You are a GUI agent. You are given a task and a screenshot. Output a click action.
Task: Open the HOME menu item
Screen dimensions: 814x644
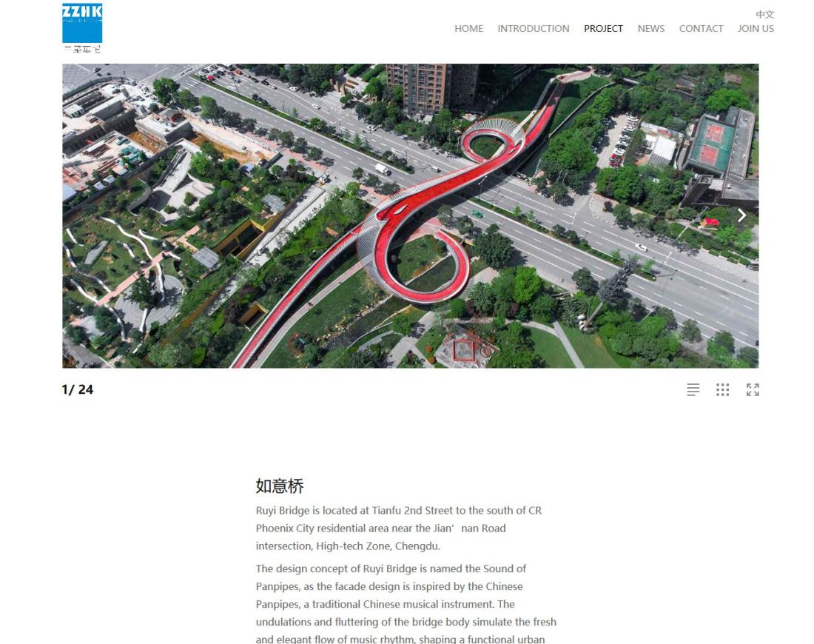pos(468,29)
